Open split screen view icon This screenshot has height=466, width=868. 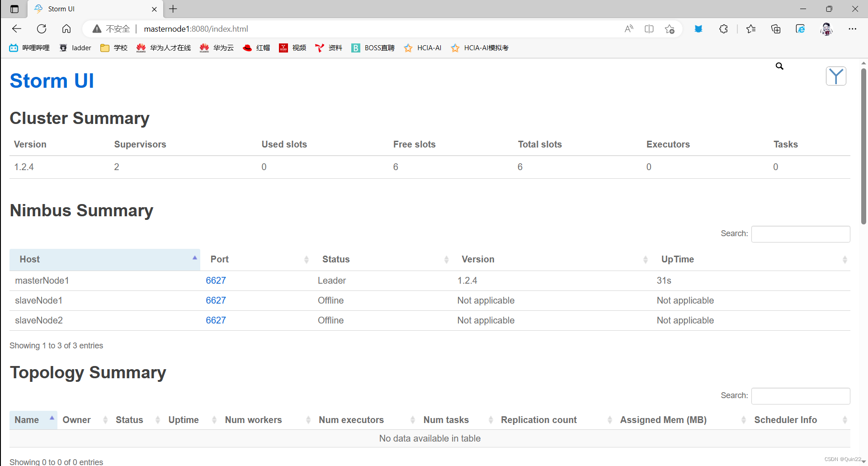[x=649, y=29]
